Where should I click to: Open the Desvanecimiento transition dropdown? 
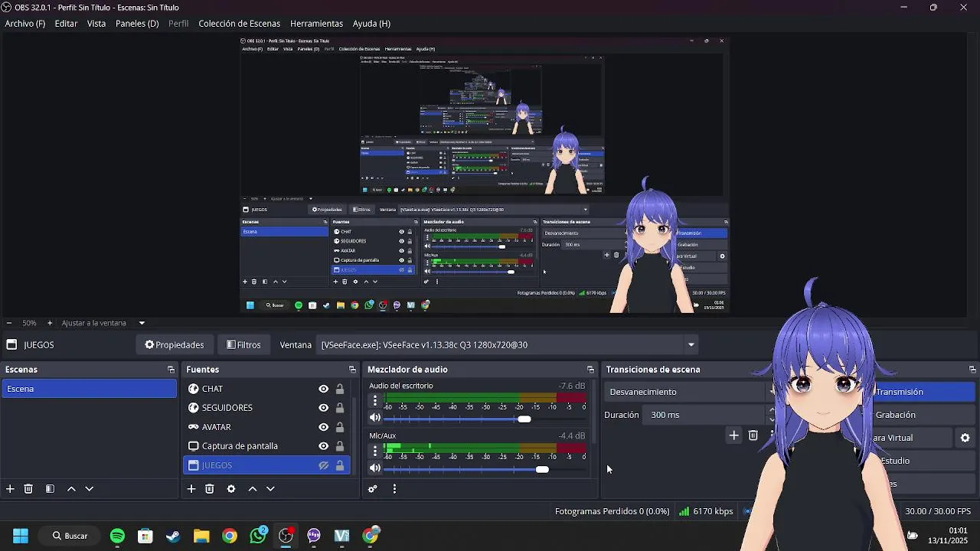(x=692, y=392)
